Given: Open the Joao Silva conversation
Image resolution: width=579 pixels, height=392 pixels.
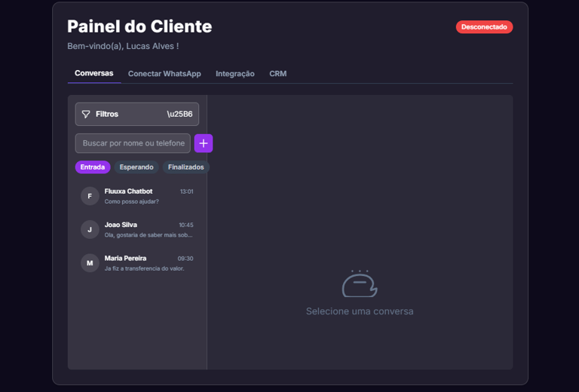Looking at the screenshot, I should (x=137, y=230).
